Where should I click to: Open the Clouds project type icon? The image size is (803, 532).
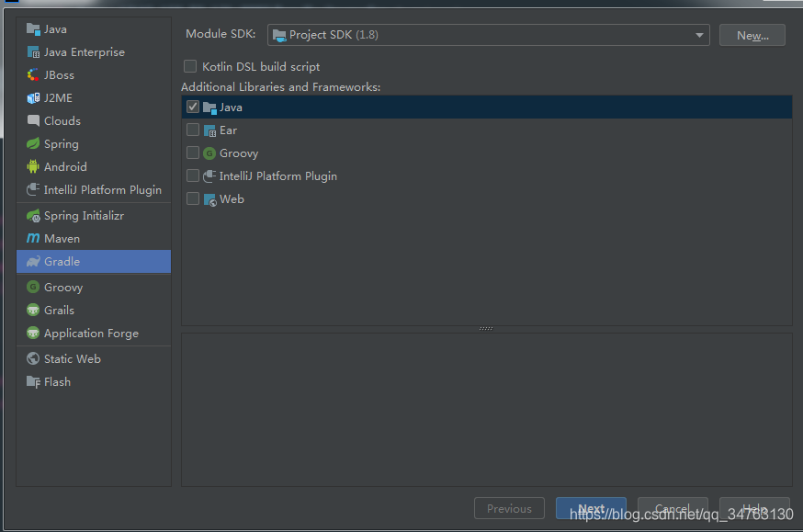33,121
